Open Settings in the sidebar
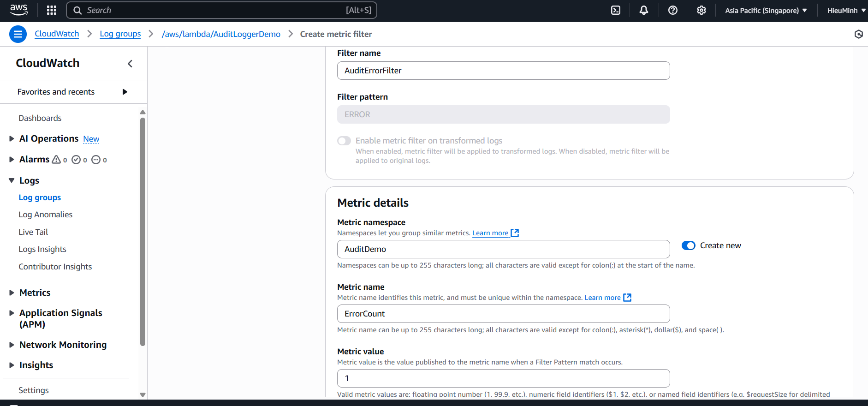This screenshot has height=406, width=868. coord(34,390)
